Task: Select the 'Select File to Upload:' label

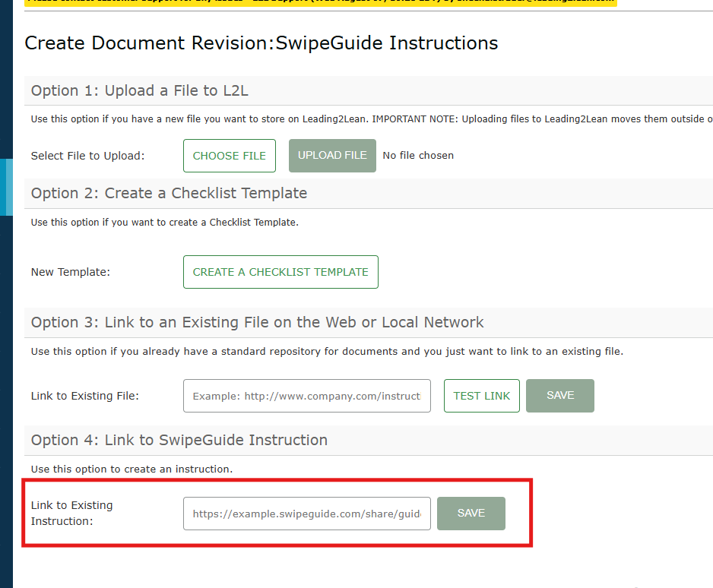Action: coord(87,156)
